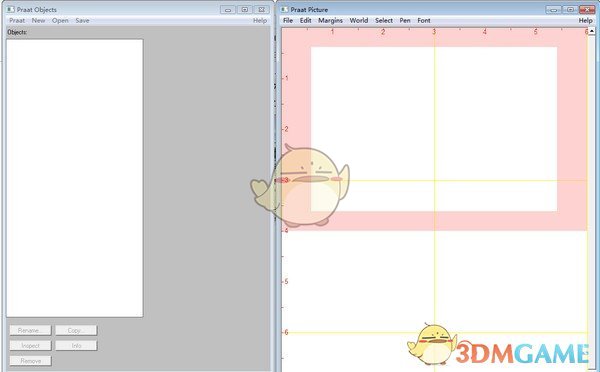This screenshot has width=600, height=372.
Task: Close the Praat Picture window
Action: coord(587,10)
